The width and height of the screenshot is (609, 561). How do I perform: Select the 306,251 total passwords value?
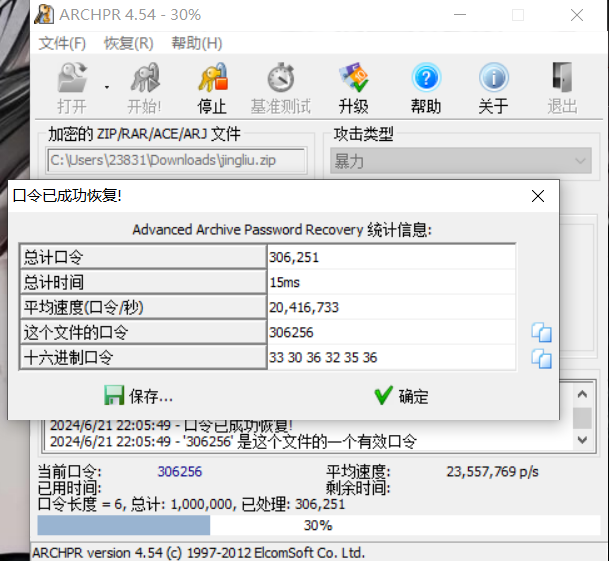tap(294, 257)
